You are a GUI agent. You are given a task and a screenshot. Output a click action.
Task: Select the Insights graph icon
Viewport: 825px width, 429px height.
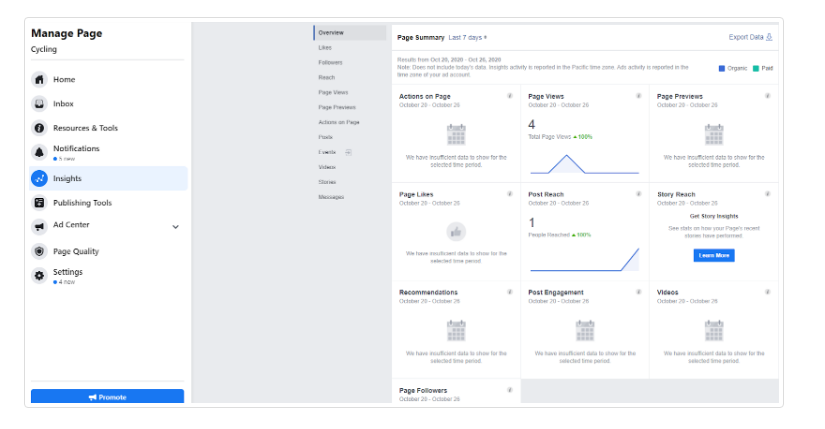click(x=39, y=178)
